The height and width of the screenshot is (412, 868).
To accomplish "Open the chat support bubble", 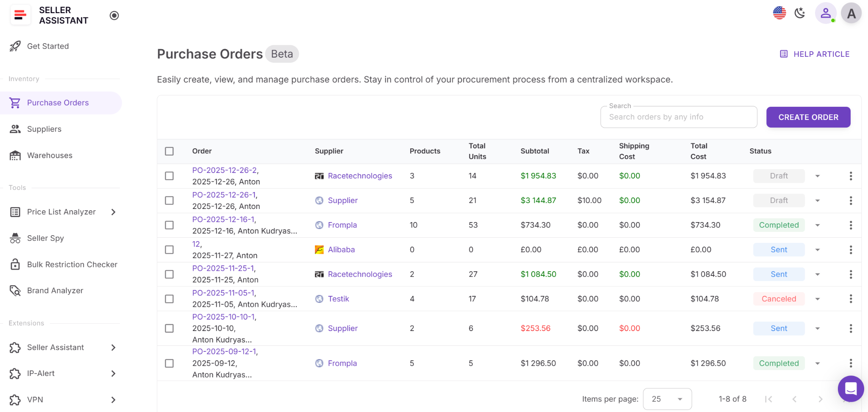I will click(851, 388).
